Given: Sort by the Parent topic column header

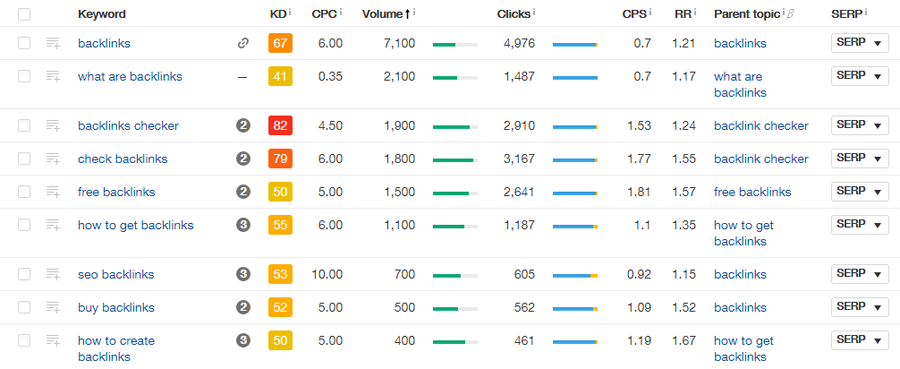Looking at the screenshot, I should click(x=747, y=14).
